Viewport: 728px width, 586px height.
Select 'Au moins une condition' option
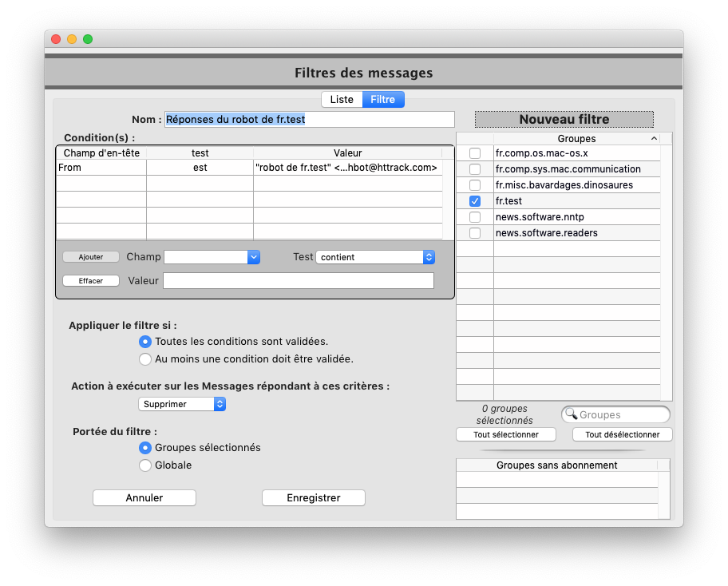point(246,359)
